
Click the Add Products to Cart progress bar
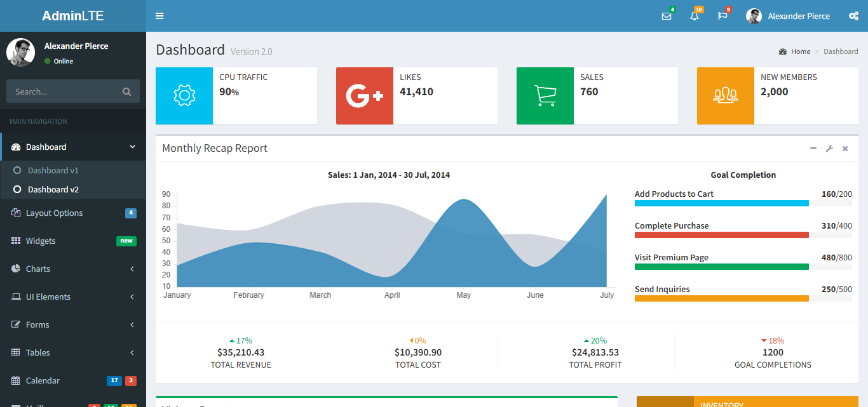(721, 203)
